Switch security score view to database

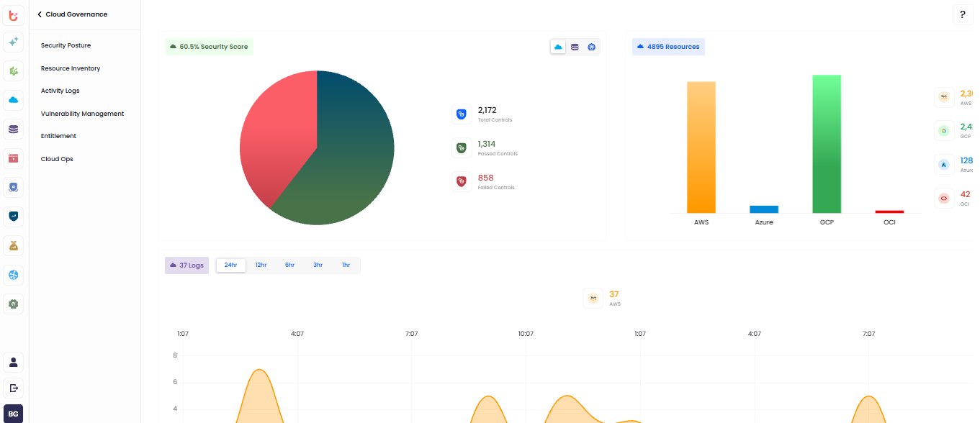575,47
